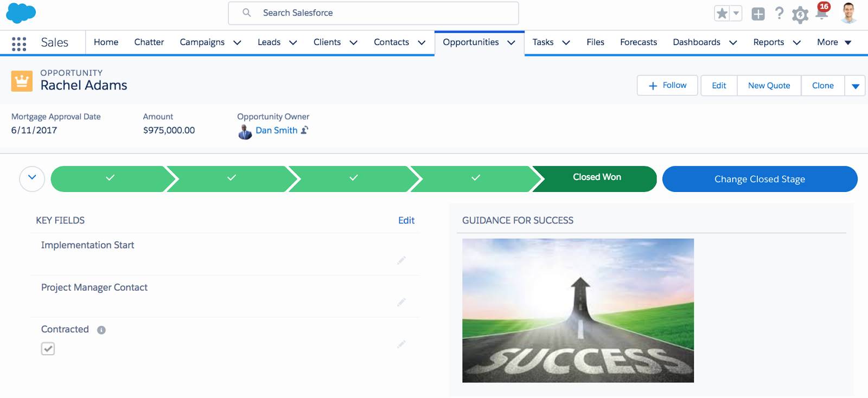Expand the Dashboards tab chevron
This screenshot has width=868, height=398.
click(x=733, y=43)
